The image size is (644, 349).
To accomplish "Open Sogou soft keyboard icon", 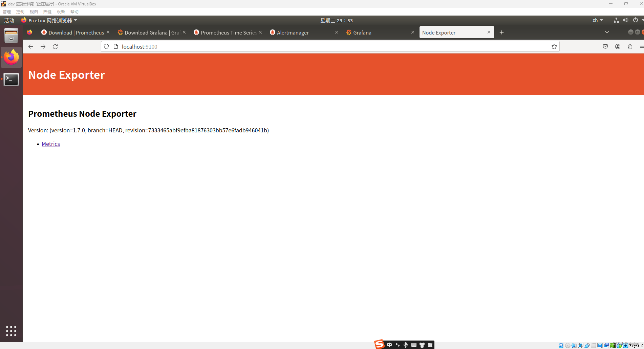I will [x=414, y=345].
